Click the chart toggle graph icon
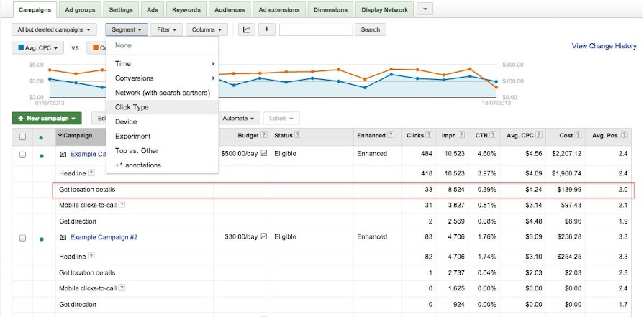Image resolution: width=644 pixels, height=317 pixels. [x=247, y=29]
